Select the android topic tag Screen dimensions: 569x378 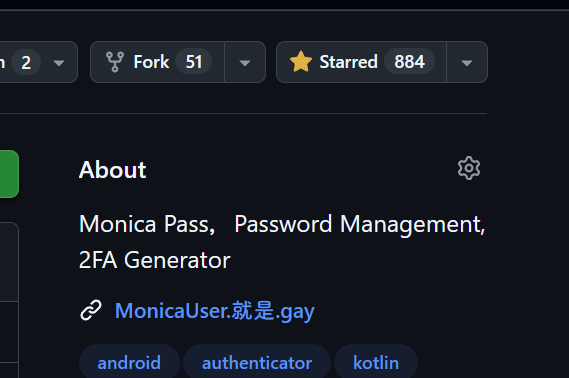pyautogui.click(x=129, y=363)
